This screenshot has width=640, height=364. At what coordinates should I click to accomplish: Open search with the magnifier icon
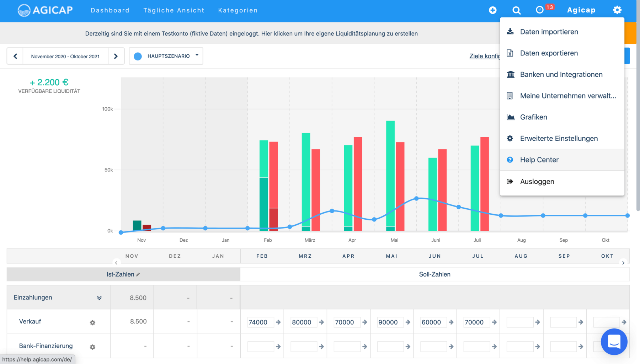[516, 10]
